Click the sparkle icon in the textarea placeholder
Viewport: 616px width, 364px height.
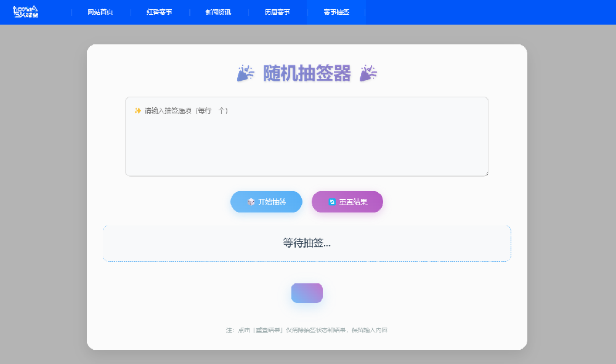(138, 111)
